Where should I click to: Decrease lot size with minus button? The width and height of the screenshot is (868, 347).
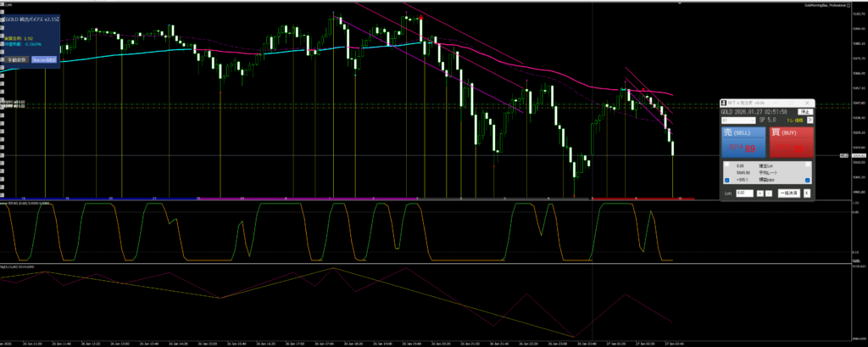point(768,193)
